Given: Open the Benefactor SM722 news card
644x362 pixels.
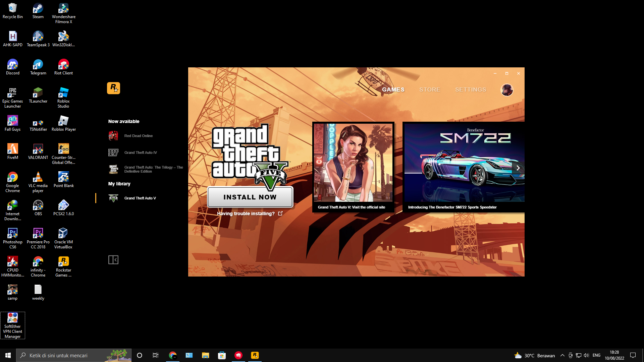Looking at the screenshot, I should [464, 167].
